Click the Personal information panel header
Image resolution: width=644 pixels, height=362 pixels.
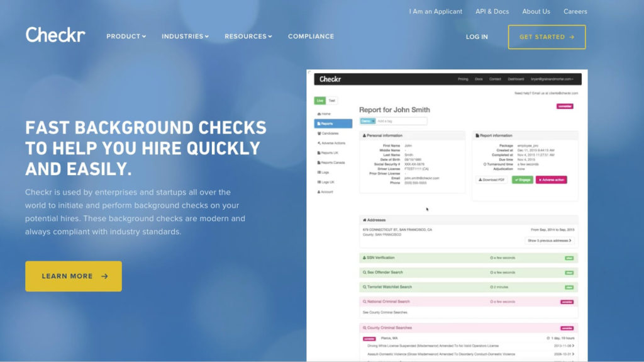click(413, 135)
